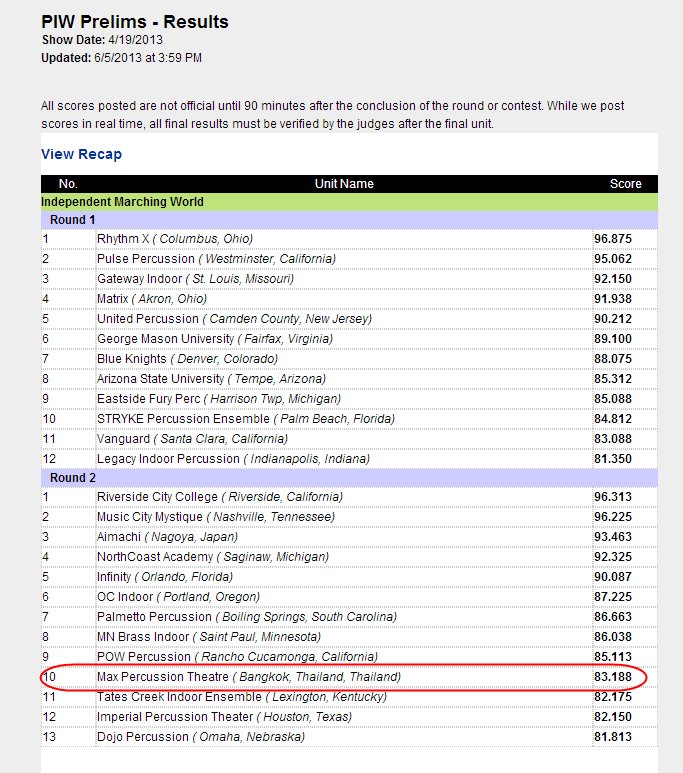Select the Round 2 section header

349,478
